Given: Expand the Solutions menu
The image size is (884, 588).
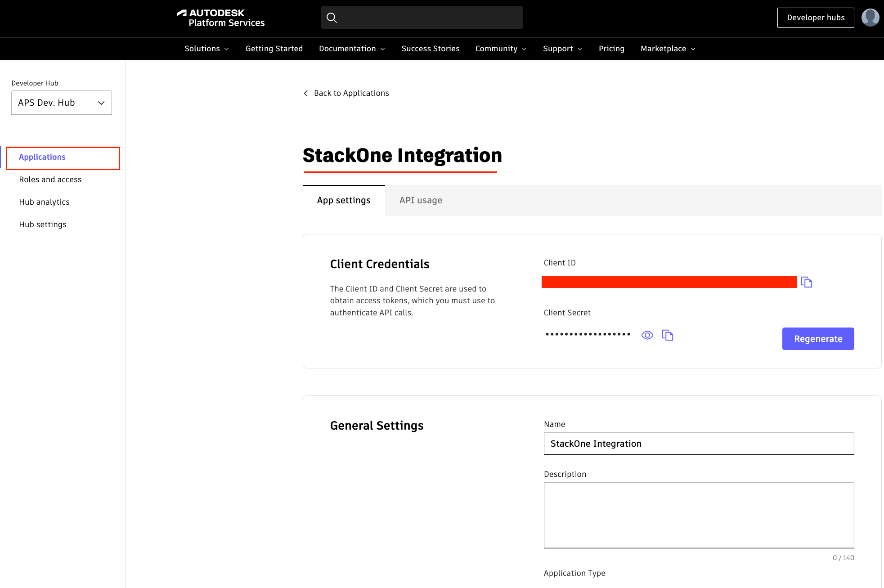Looking at the screenshot, I should (206, 49).
